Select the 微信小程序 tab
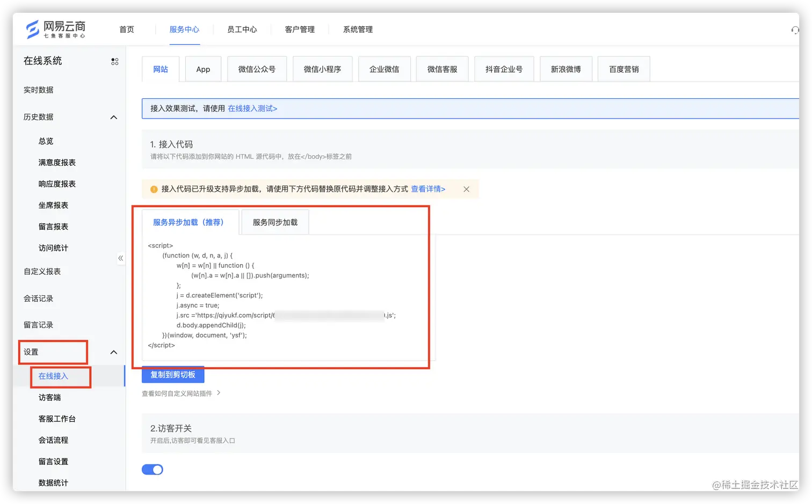The width and height of the screenshot is (812, 504). 322,69
